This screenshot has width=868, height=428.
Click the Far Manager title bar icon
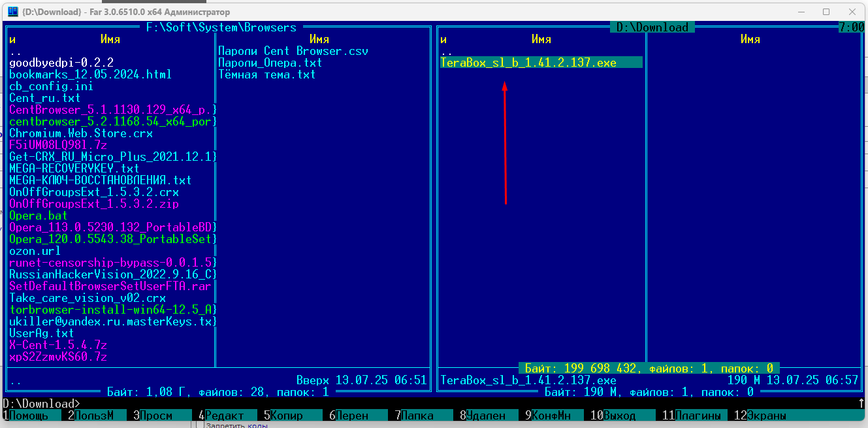tap(12, 12)
